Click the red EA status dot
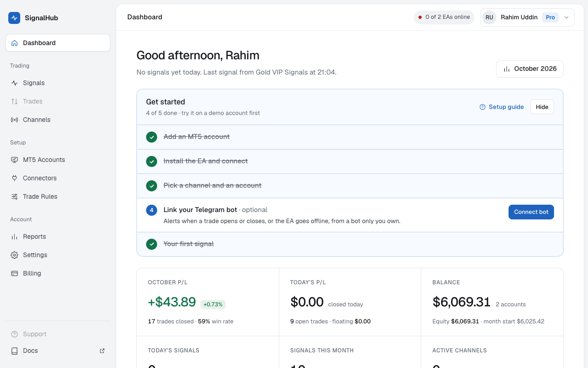Screen dimensions: 588x368 pyautogui.click(x=420, y=17)
